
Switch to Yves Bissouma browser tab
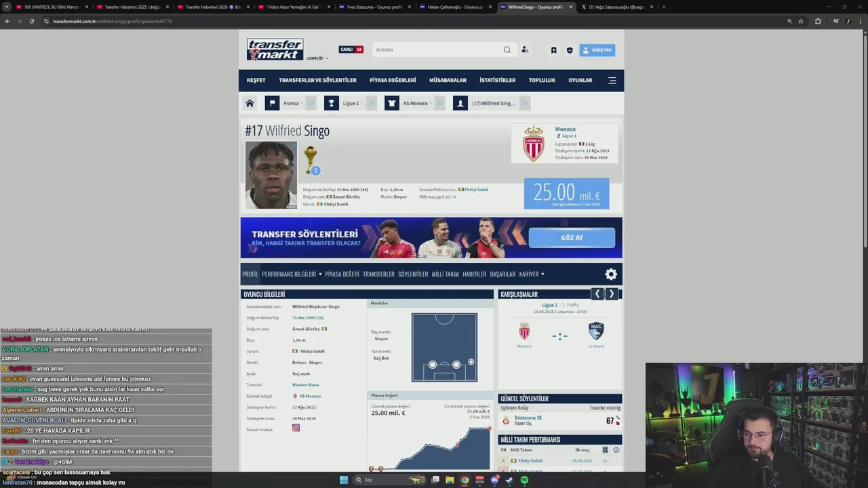pos(374,7)
